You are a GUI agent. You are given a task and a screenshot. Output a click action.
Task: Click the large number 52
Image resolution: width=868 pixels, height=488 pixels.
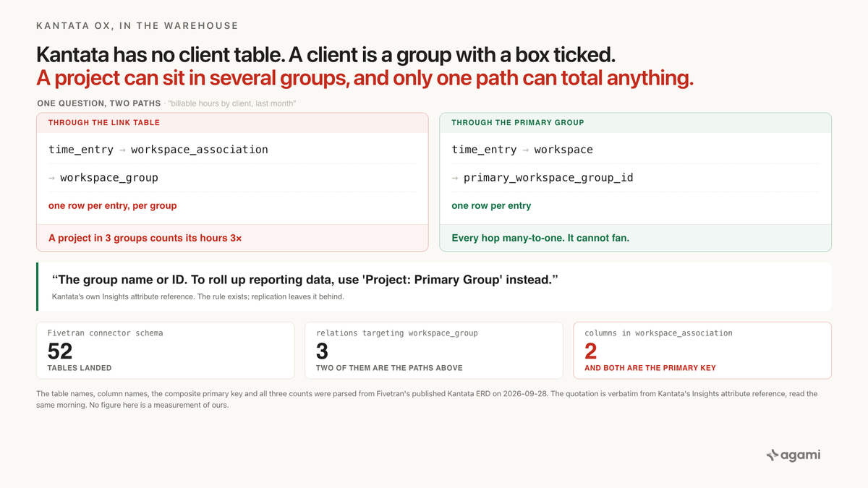tap(60, 351)
